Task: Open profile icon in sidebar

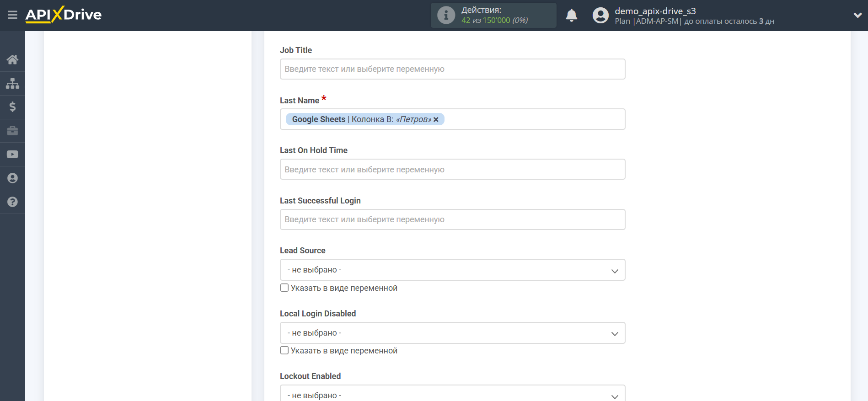Action: pos(12,178)
